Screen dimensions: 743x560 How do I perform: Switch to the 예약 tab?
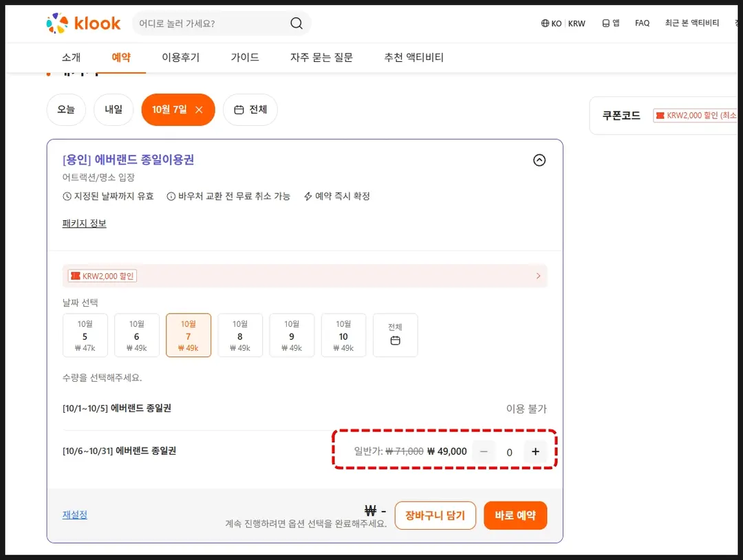[x=121, y=57]
